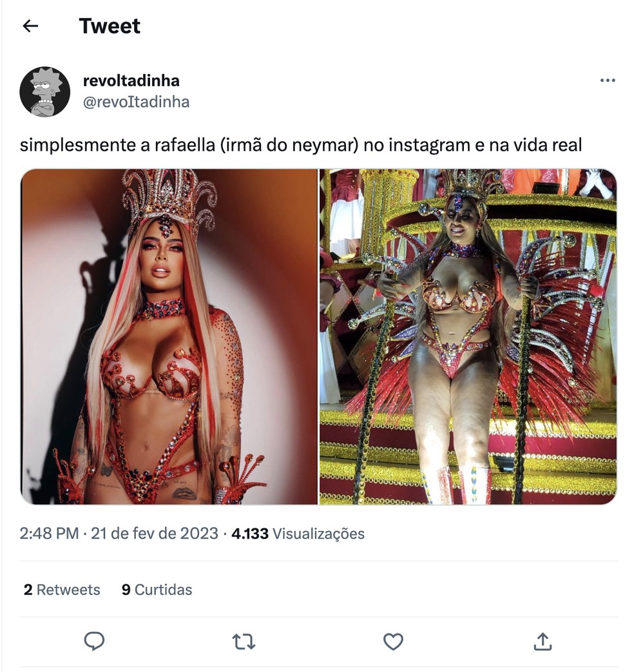Toggle following via the options menu button
Screen dimensions: 634x672
point(606,79)
